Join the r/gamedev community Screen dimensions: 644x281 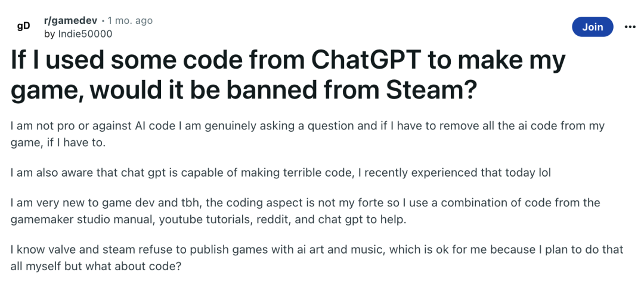[x=592, y=27]
